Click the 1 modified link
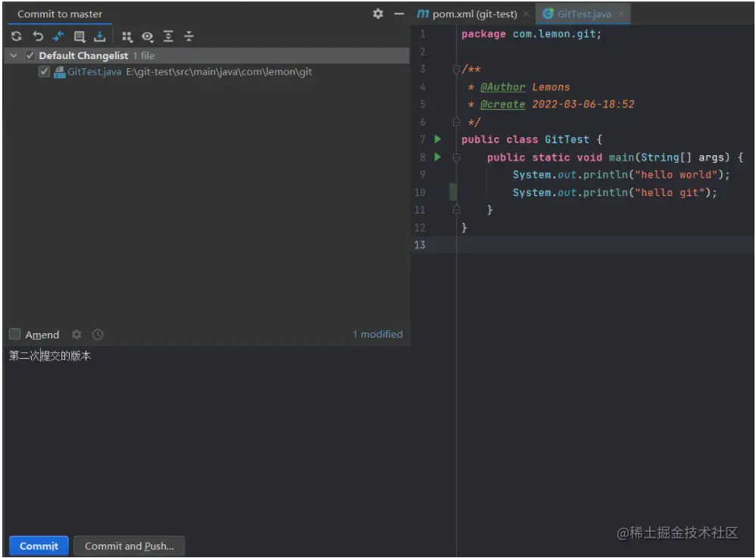This screenshot has width=756, height=558. click(377, 334)
